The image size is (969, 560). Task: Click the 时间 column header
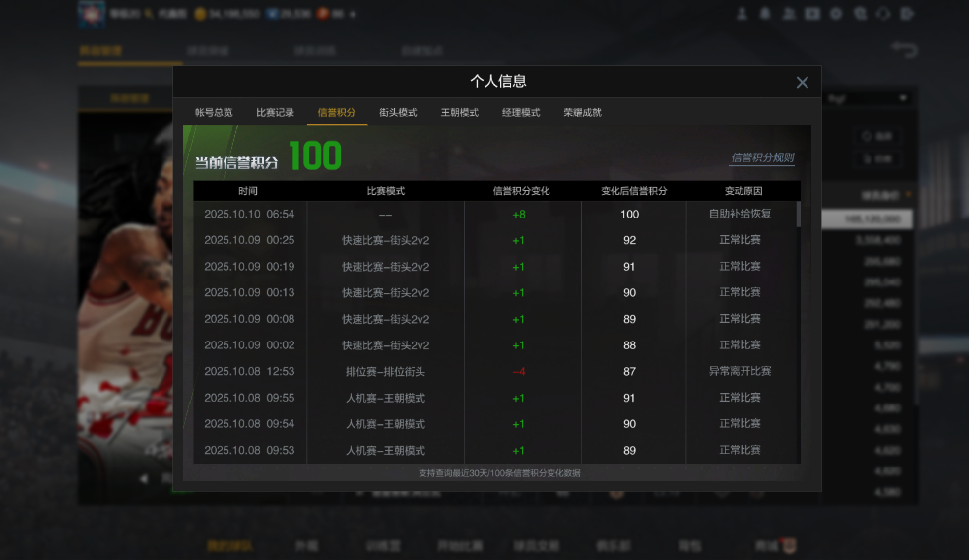tap(248, 191)
